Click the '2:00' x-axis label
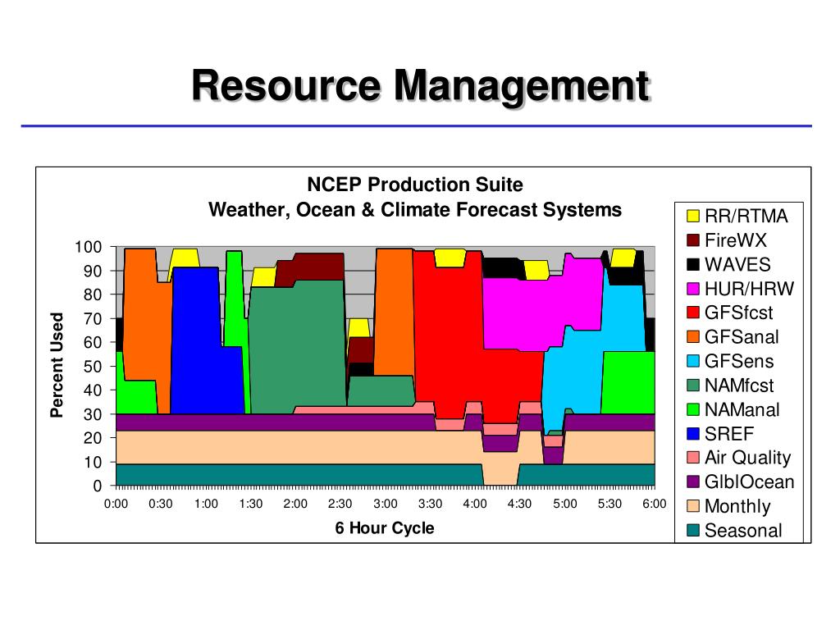Image resolution: width=840 pixels, height=630 pixels. (295, 504)
